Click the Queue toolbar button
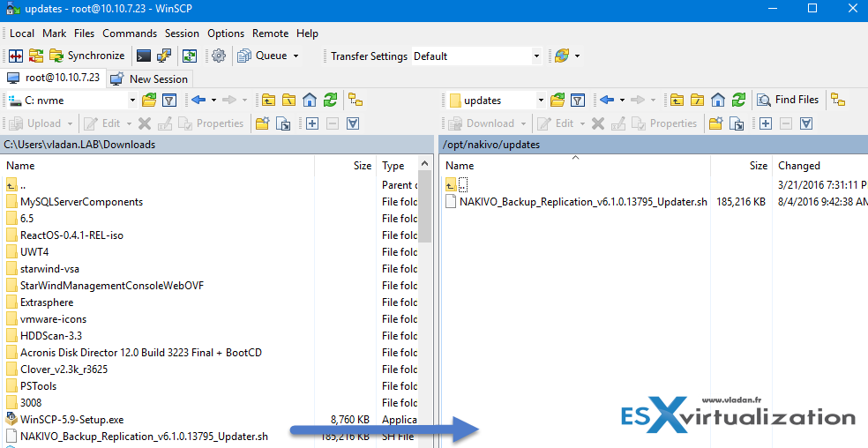The height and width of the screenshot is (448, 868). pyautogui.click(x=262, y=56)
